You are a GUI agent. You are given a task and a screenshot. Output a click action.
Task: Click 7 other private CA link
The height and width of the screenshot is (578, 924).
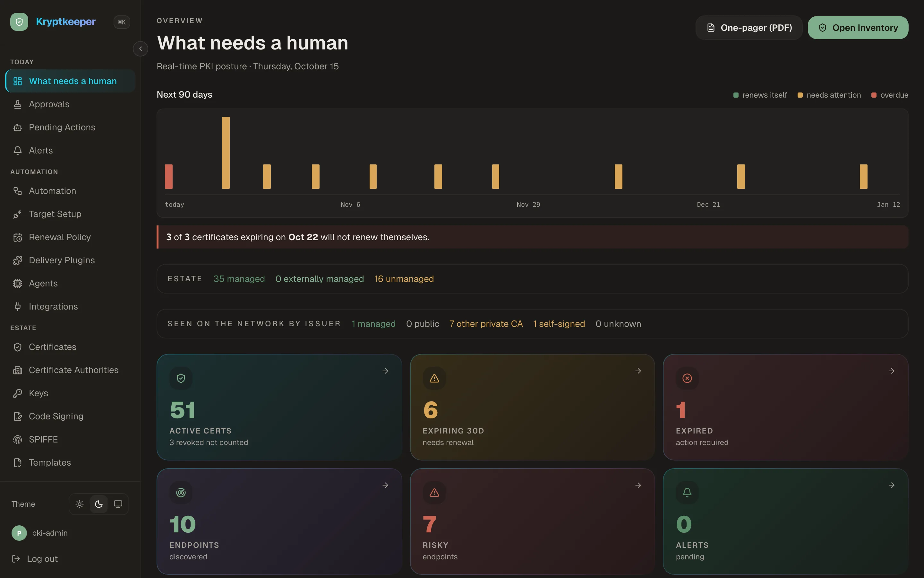click(x=486, y=324)
